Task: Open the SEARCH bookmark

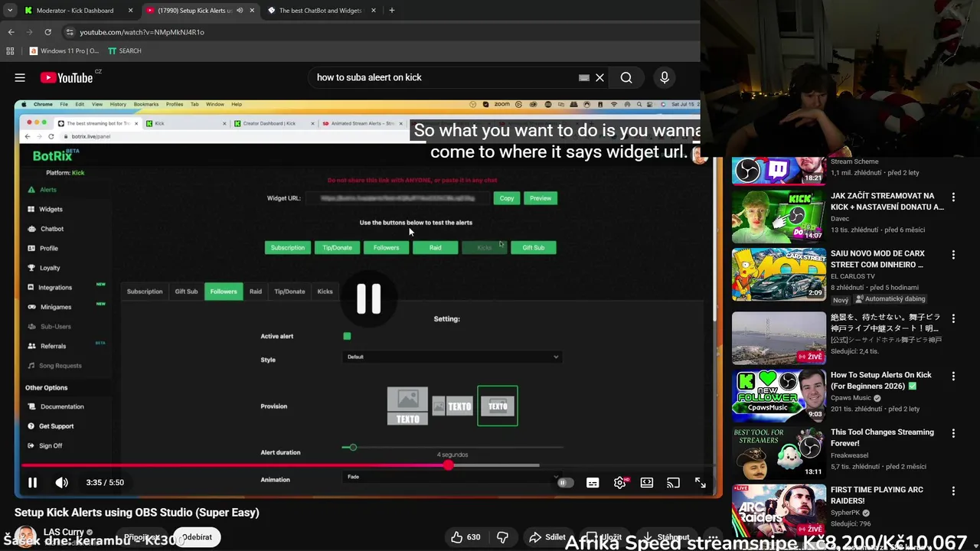Action: pos(124,51)
